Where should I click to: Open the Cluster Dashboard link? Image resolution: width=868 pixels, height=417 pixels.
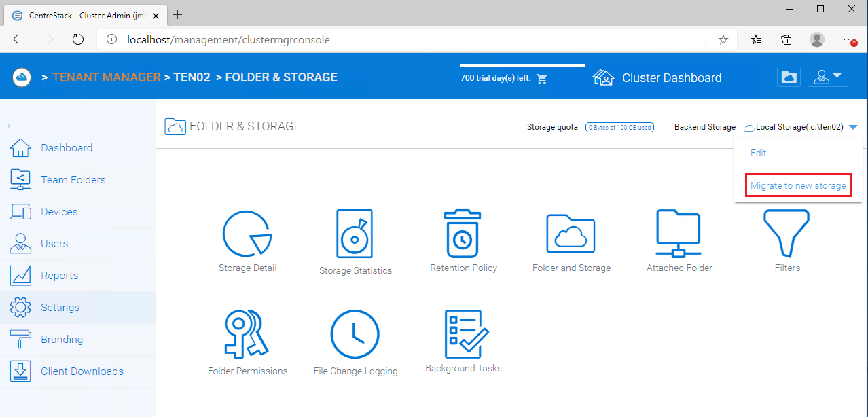pos(672,77)
